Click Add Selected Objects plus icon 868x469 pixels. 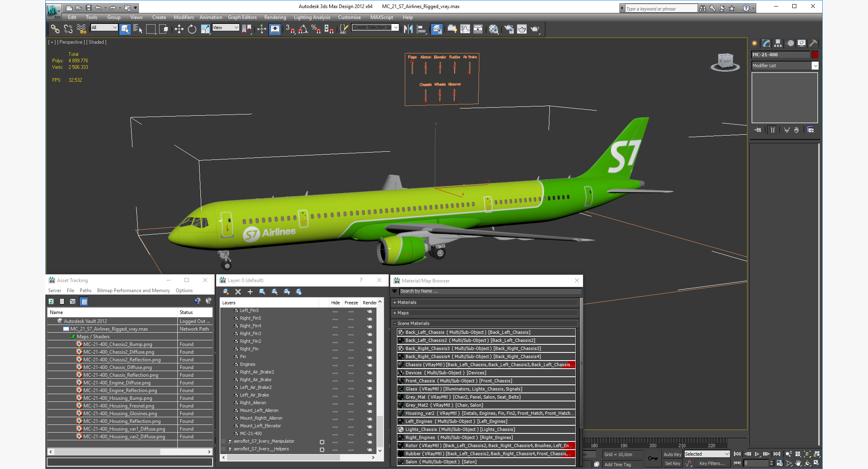pos(250,292)
